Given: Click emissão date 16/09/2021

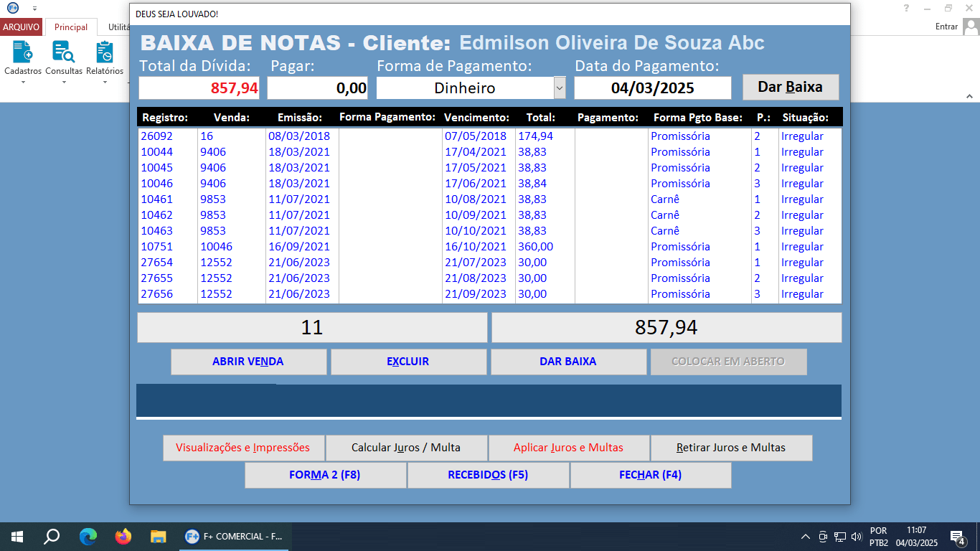Looking at the screenshot, I should click(x=299, y=247).
